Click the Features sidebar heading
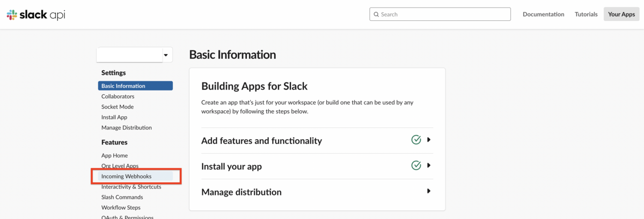 pos(114,142)
